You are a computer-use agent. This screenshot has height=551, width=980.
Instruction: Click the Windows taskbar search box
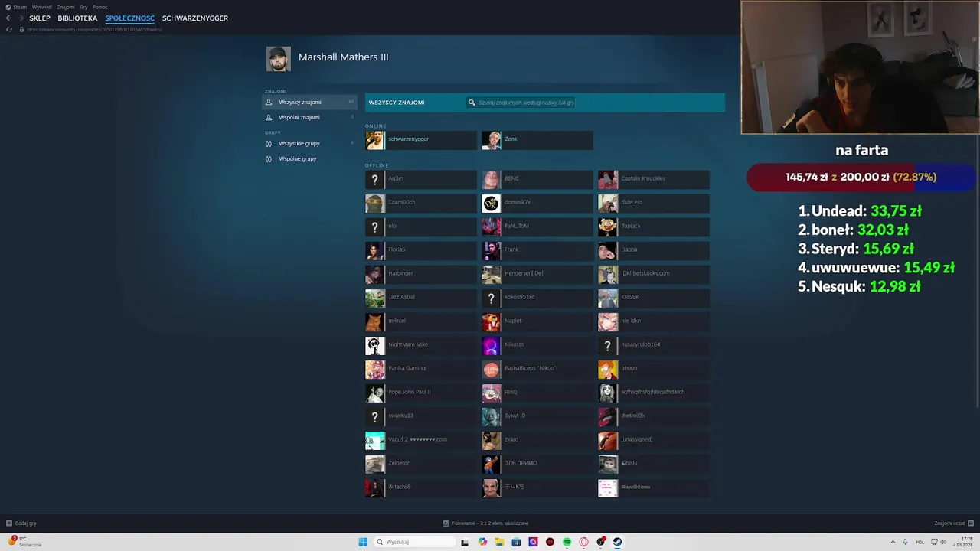point(413,542)
